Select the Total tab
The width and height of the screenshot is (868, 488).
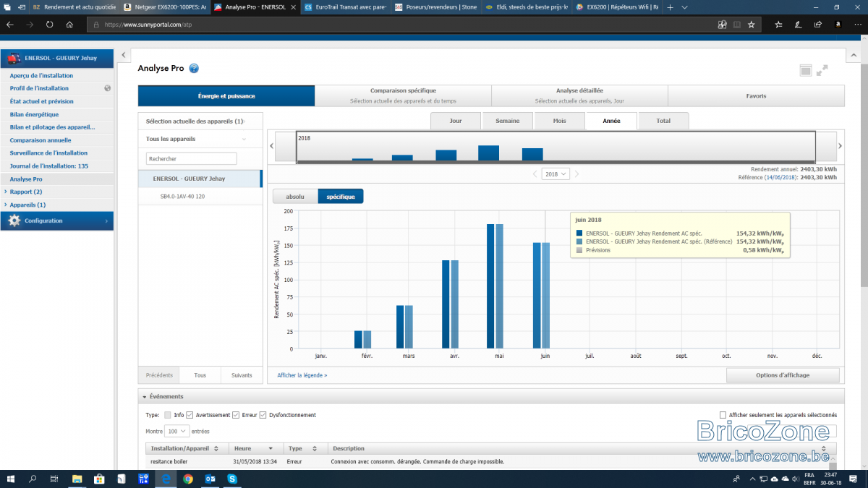[x=663, y=121]
